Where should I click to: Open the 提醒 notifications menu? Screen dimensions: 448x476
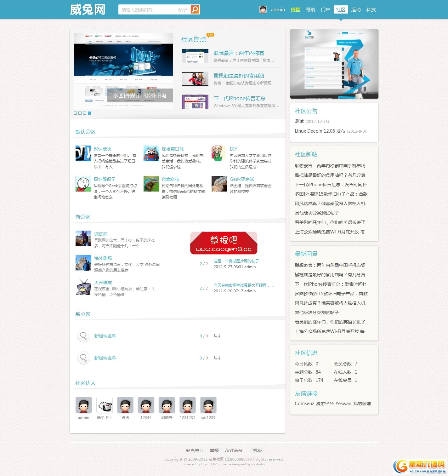click(x=295, y=10)
